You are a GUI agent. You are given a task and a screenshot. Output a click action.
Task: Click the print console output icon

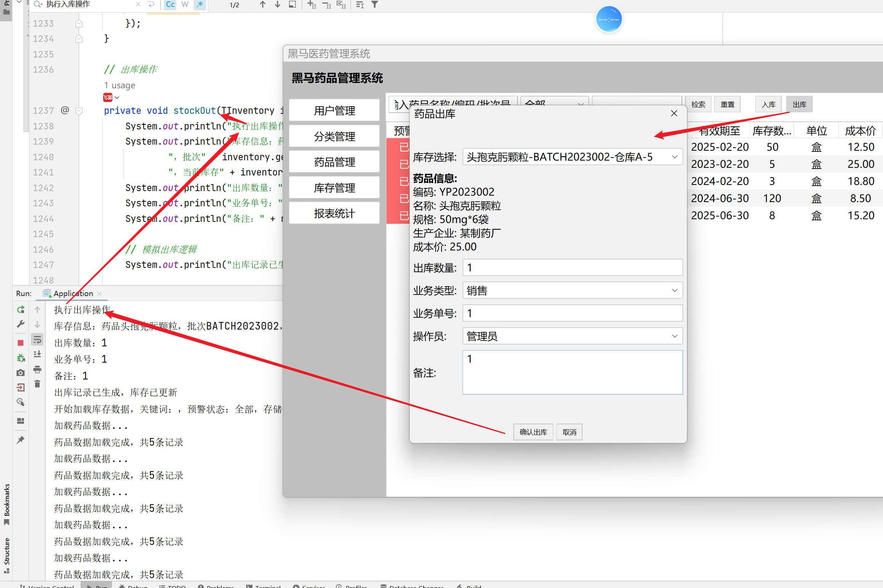[37, 369]
